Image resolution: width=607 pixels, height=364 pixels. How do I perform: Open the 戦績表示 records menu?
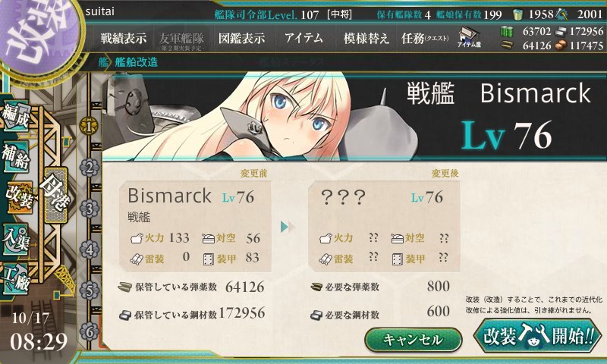[124, 38]
